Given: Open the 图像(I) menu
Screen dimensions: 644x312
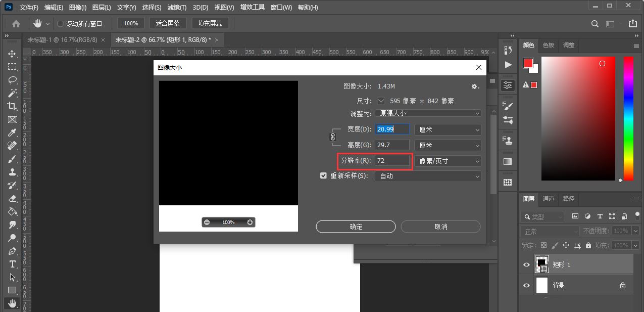Looking at the screenshot, I should tap(77, 8).
